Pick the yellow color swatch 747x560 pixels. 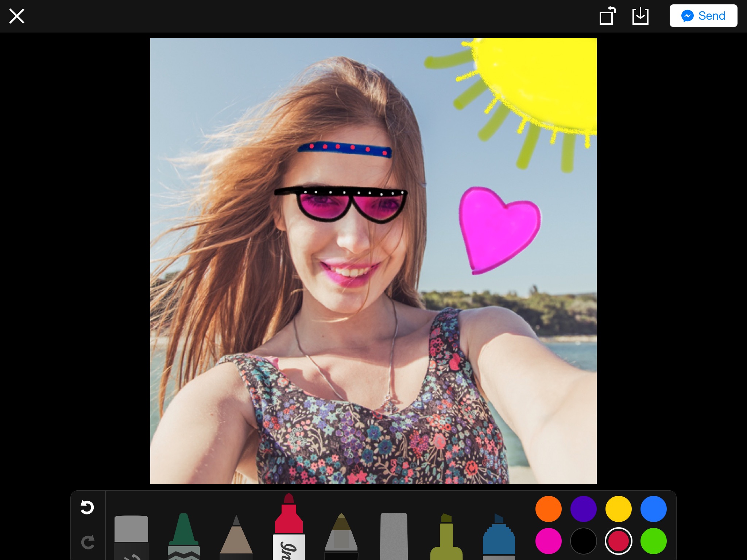(618, 509)
